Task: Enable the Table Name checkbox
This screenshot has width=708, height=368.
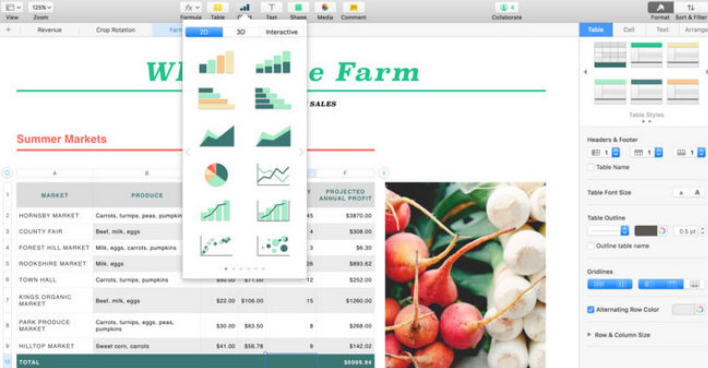Action: click(x=591, y=167)
